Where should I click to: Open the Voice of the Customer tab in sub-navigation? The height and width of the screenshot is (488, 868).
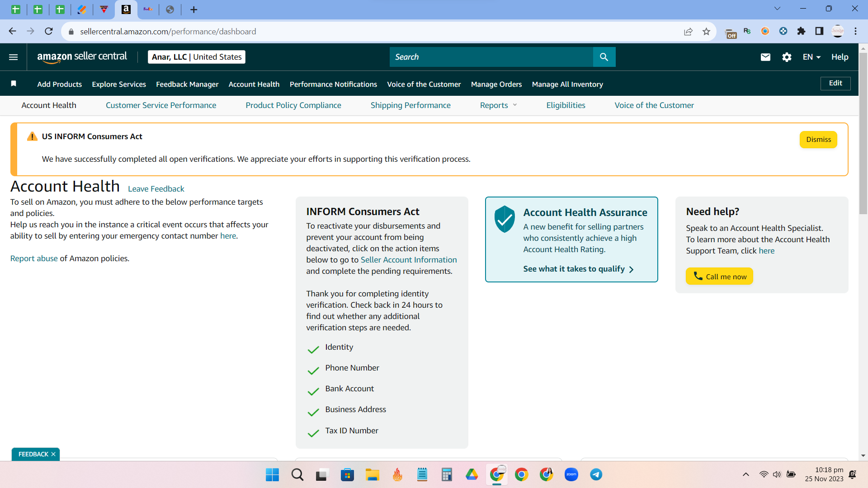654,105
